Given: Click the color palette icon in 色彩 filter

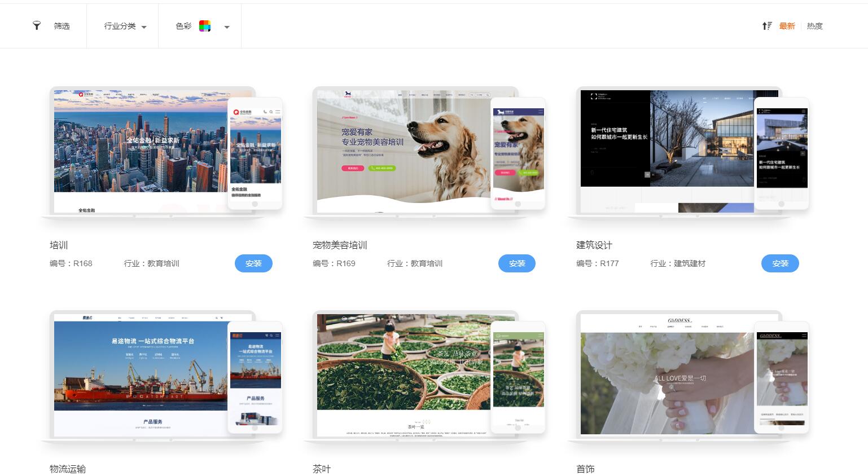Looking at the screenshot, I should point(205,26).
